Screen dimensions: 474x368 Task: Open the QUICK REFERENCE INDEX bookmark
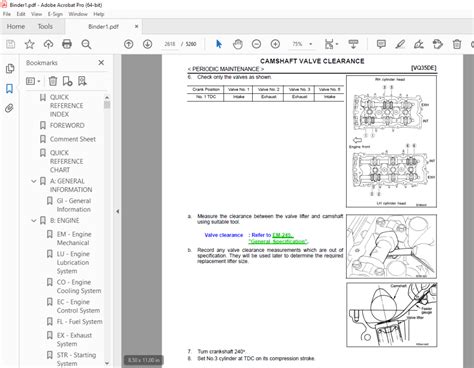pos(66,106)
